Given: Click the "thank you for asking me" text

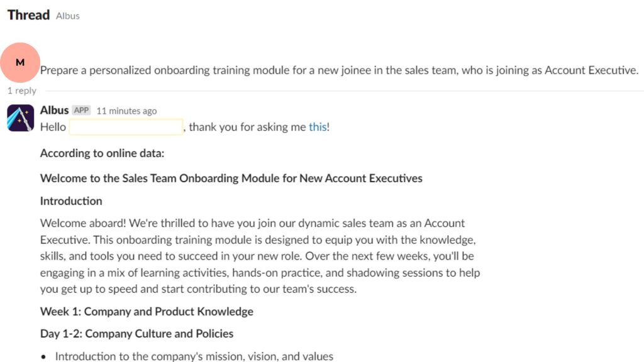Looking at the screenshot, I should 247,127.
